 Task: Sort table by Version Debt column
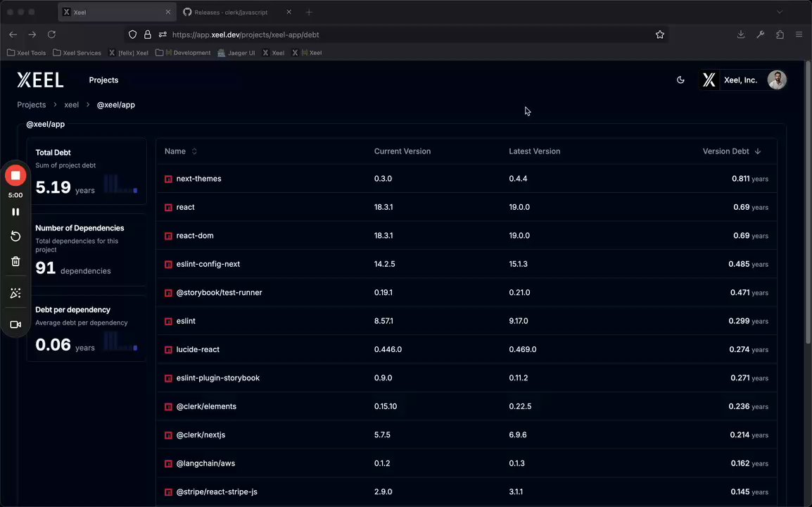pos(731,151)
